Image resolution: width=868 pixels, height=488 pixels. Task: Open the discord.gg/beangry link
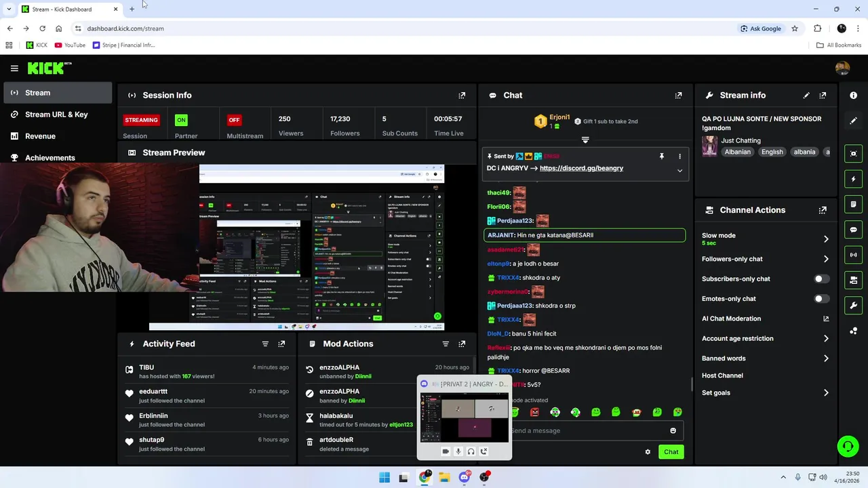[x=581, y=168]
